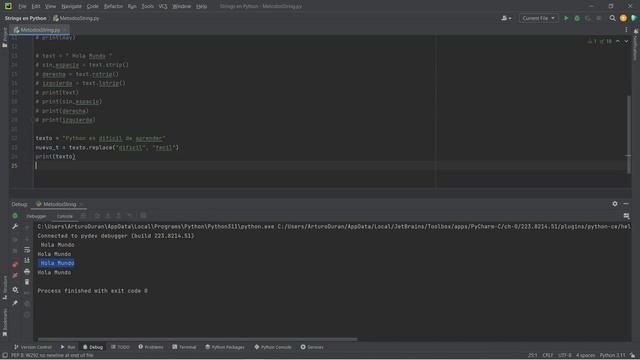This screenshot has height=360, width=640.
Task: Open Version Control tool window
Action: [x=33, y=347]
